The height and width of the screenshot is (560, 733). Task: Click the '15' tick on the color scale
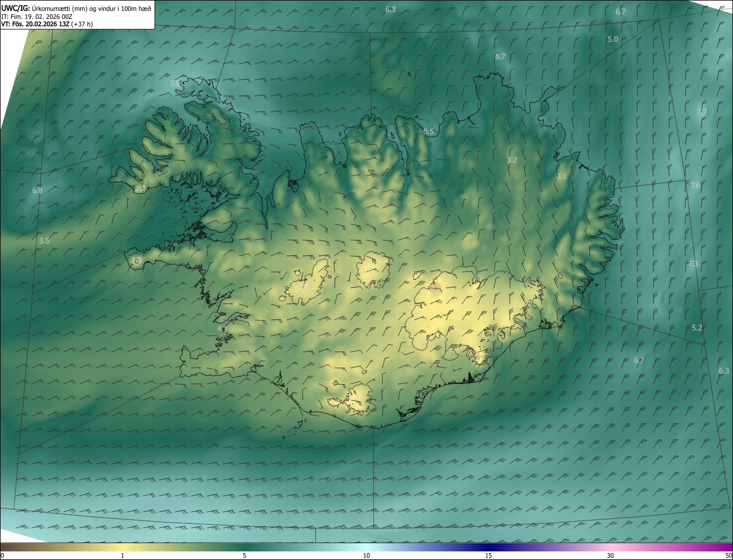tap(488, 555)
